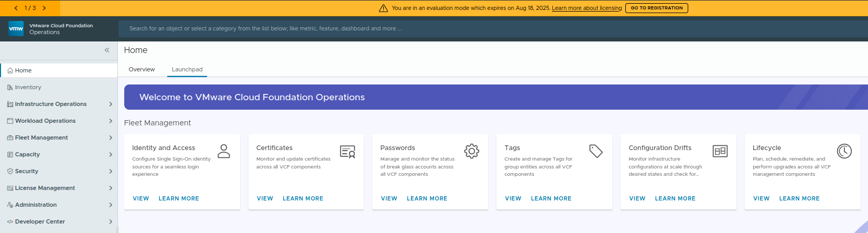This screenshot has width=868, height=233.
Task: Click VIEW on Identity and Access card
Action: pyautogui.click(x=141, y=198)
